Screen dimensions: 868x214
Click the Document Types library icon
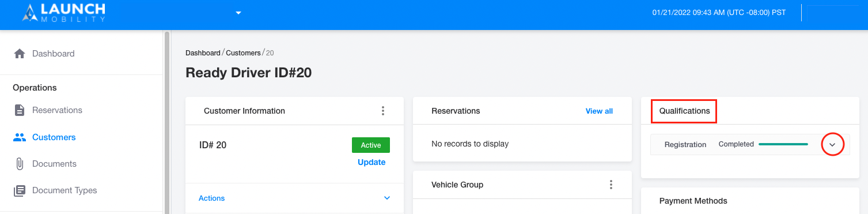(x=20, y=190)
